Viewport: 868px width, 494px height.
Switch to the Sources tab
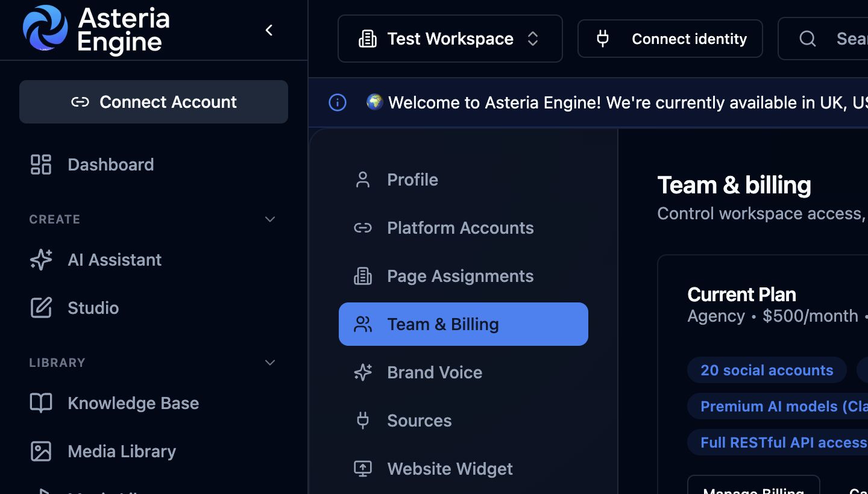[464, 421]
